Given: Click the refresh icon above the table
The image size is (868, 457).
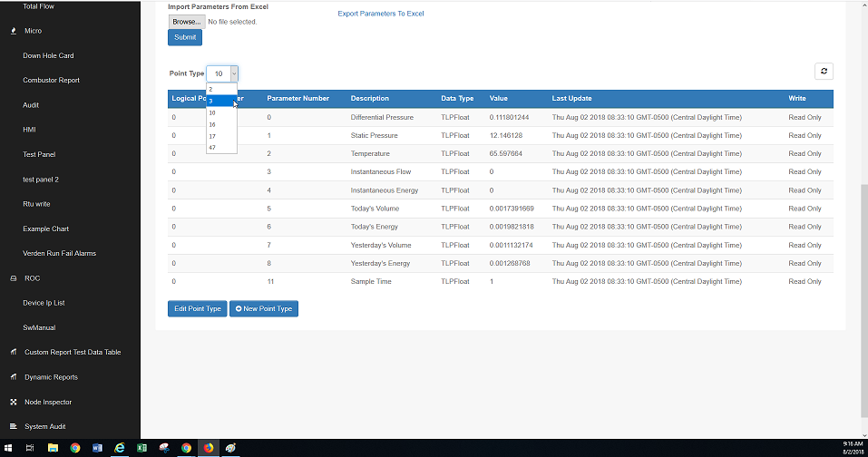Looking at the screenshot, I should (x=824, y=72).
